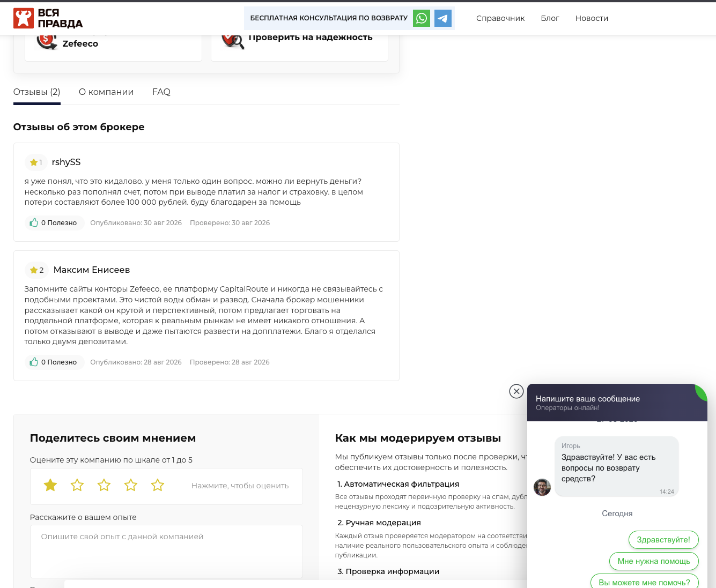
Task: Click the chat header Напишите ваше сообщение
Action: (x=588, y=399)
